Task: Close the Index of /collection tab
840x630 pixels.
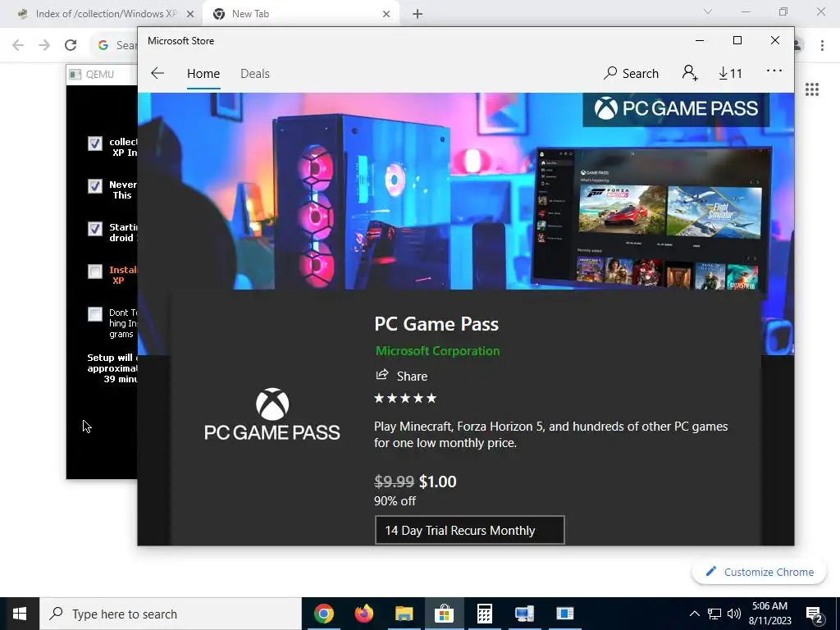Action: pyautogui.click(x=189, y=15)
